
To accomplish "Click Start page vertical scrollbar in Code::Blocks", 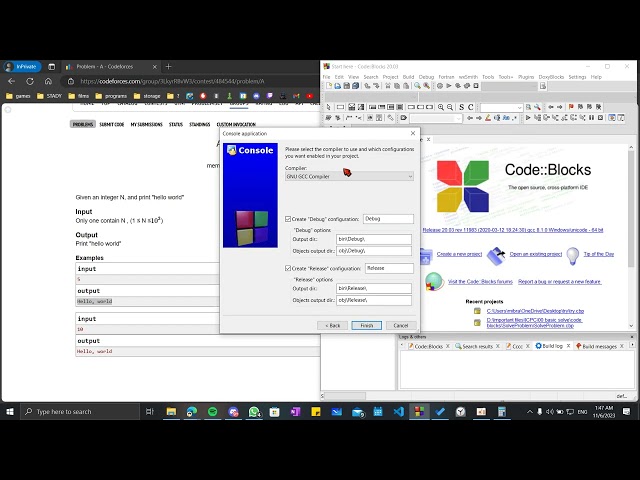I will (x=631, y=237).
